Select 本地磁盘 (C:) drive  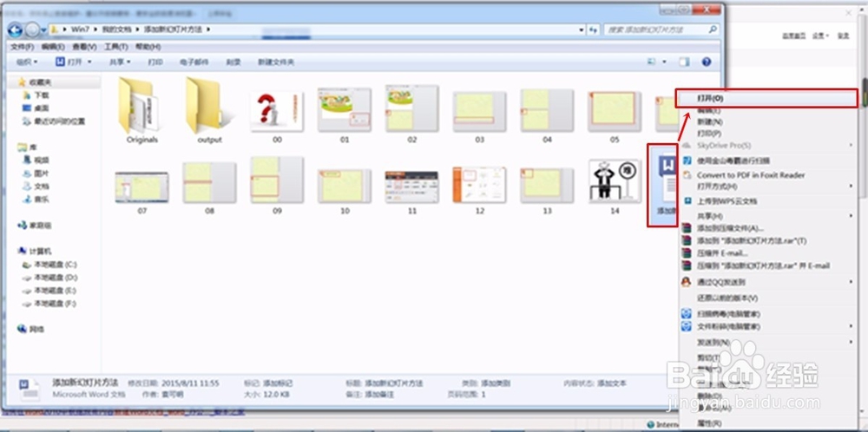[56, 265]
